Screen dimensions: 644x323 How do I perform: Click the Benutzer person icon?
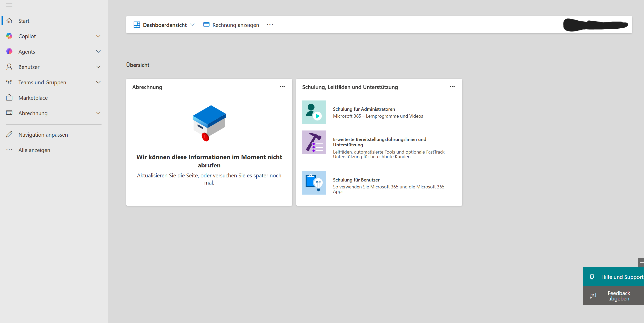pyautogui.click(x=9, y=67)
